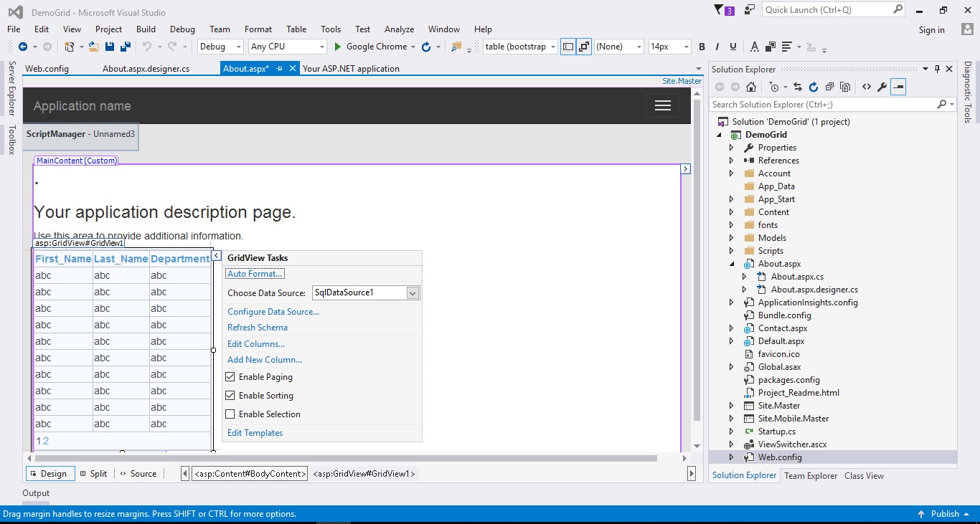Viewport: 980px width, 524px height.
Task: Pin the Solution Explorer panel
Action: coord(937,69)
